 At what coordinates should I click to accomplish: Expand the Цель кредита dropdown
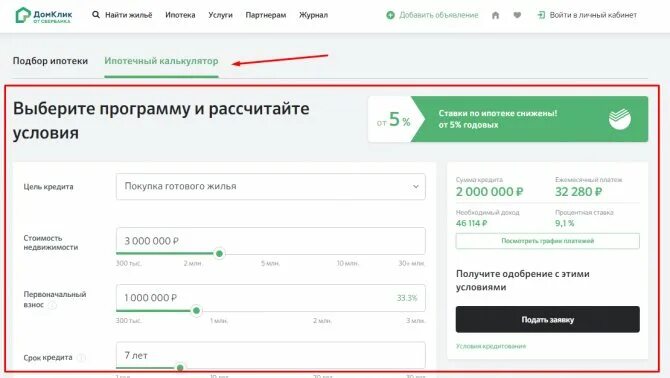[270, 186]
